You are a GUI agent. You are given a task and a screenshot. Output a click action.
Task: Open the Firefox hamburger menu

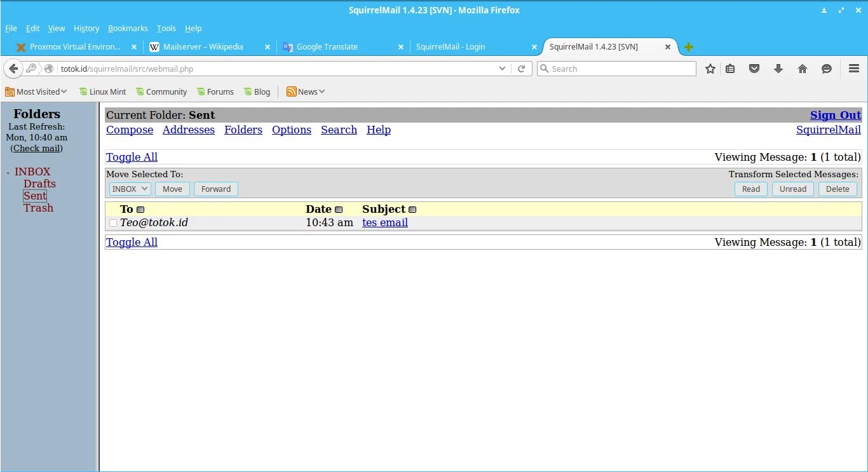point(854,69)
